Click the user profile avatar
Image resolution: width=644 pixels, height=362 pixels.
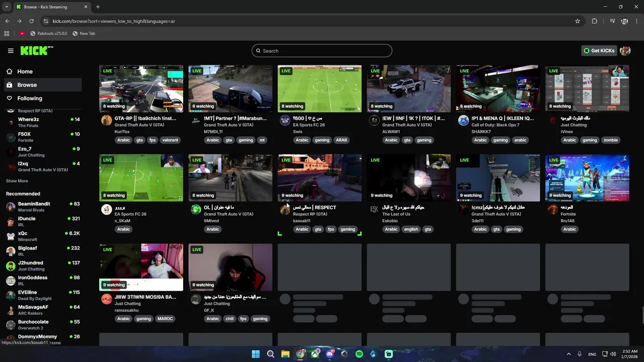[x=625, y=51]
